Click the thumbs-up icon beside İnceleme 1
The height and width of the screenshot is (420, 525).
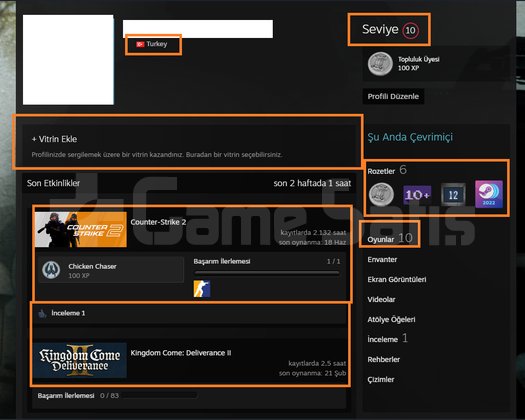click(x=42, y=313)
